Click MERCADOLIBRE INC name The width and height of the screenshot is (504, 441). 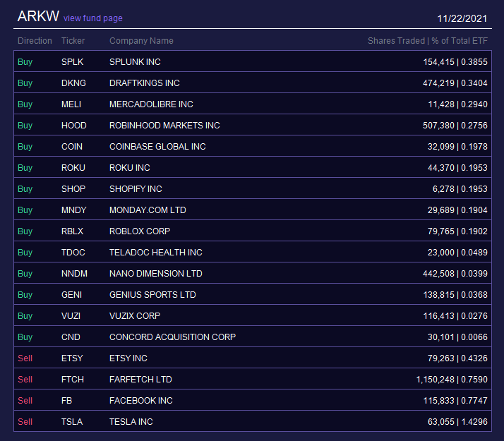coord(151,104)
